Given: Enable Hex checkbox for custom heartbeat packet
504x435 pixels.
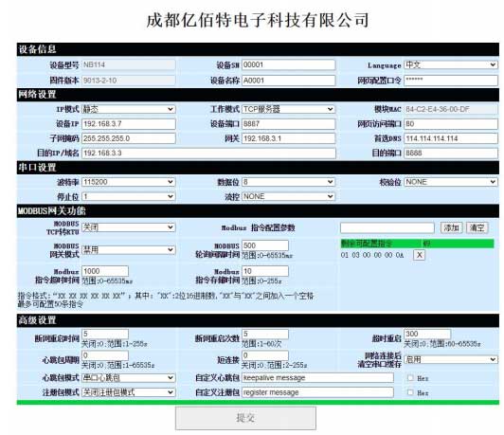Looking at the screenshot, I should [x=410, y=378].
